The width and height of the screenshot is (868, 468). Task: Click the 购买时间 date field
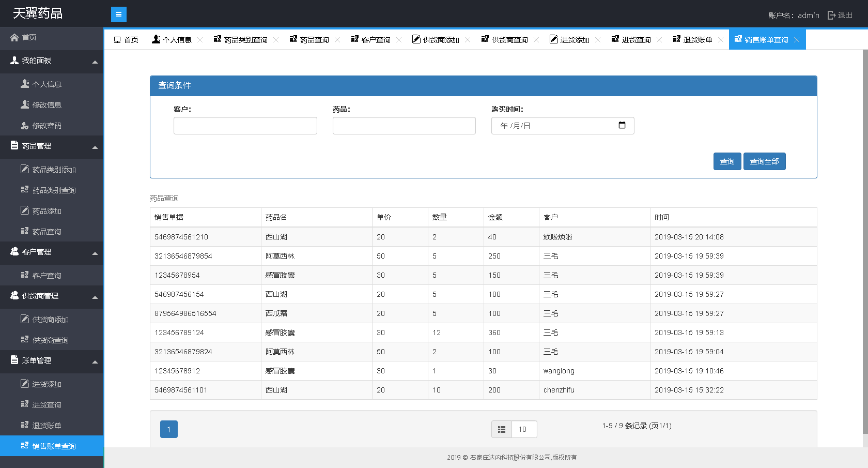pos(563,126)
